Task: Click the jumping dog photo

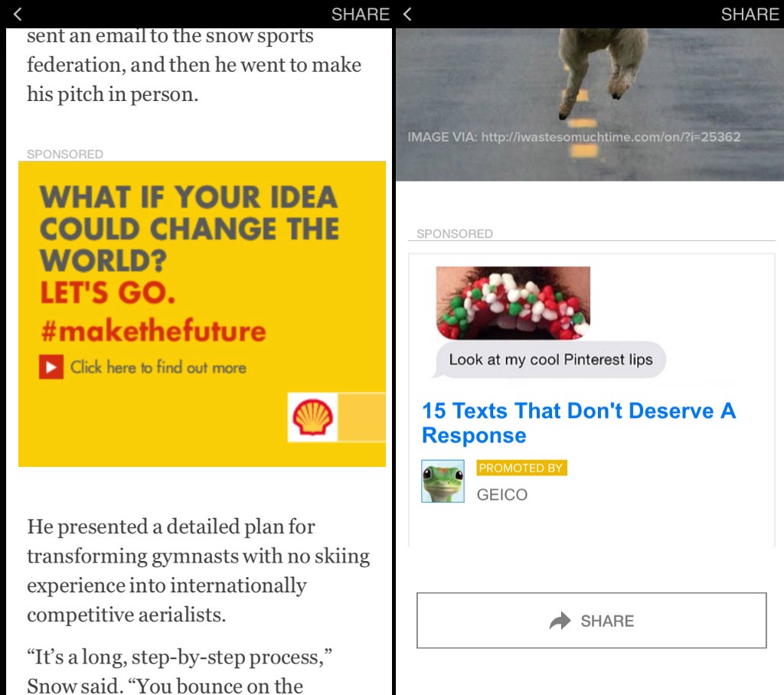Action: pyautogui.click(x=590, y=105)
